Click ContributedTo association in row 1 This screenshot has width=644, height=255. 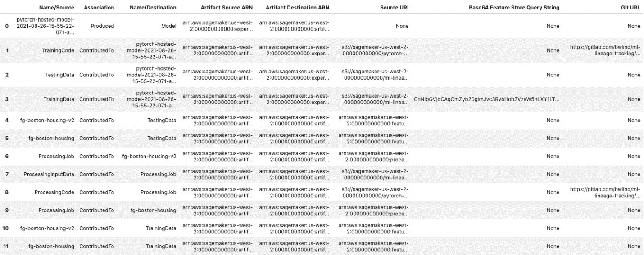point(97,50)
